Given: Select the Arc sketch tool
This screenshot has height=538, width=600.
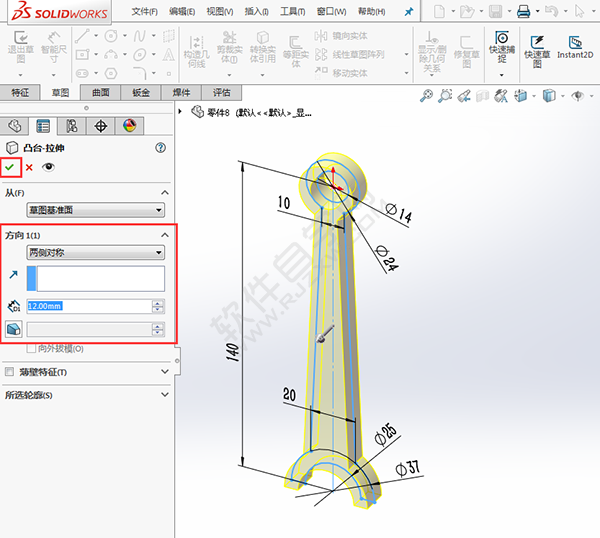Looking at the screenshot, I should (x=111, y=55).
